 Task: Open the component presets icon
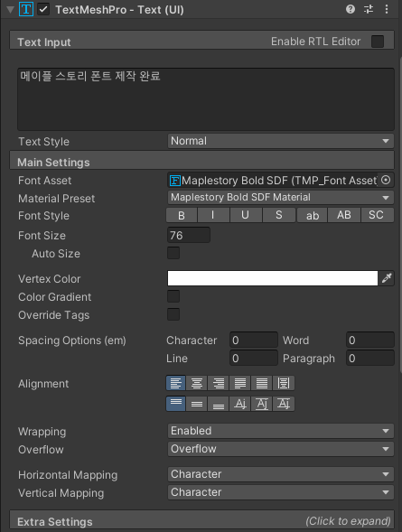(369, 9)
